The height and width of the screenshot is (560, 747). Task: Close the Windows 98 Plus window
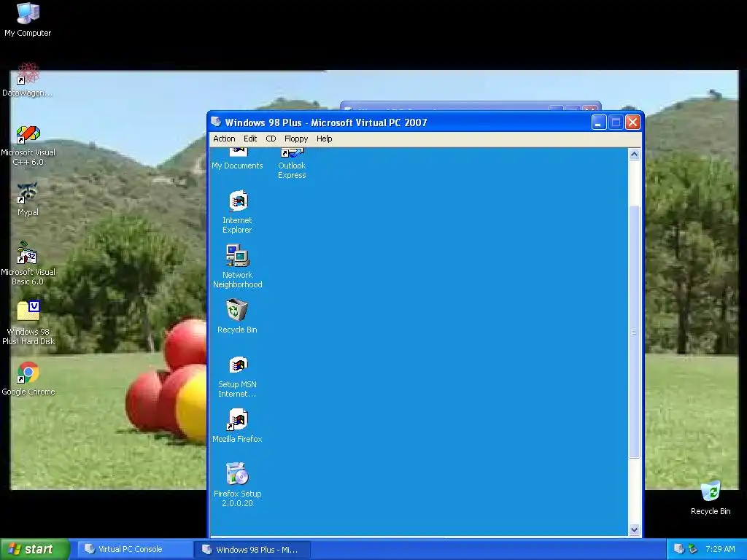coord(632,122)
